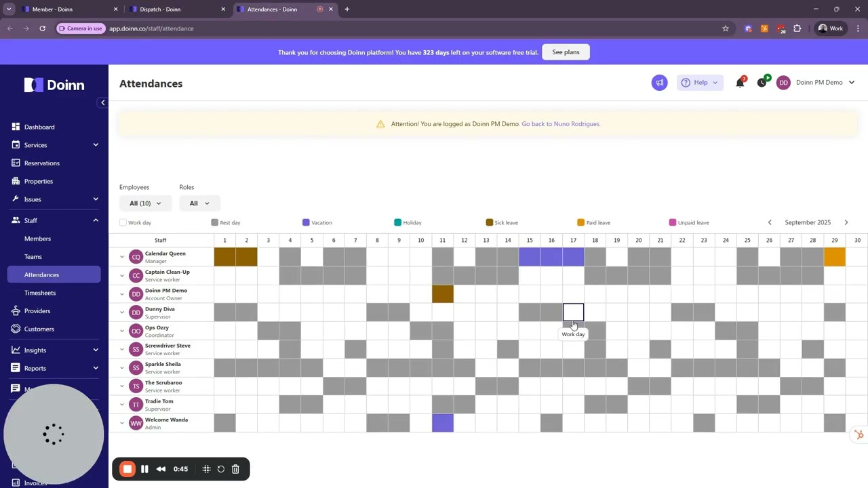Click the Calendar Queen employee name
Viewport: 868px width, 488px height.
pos(165,253)
